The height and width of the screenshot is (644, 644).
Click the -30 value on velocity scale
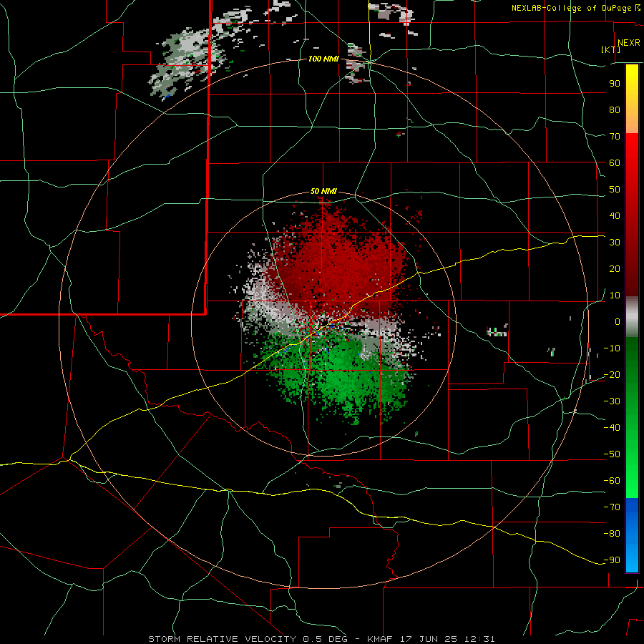tap(612, 401)
